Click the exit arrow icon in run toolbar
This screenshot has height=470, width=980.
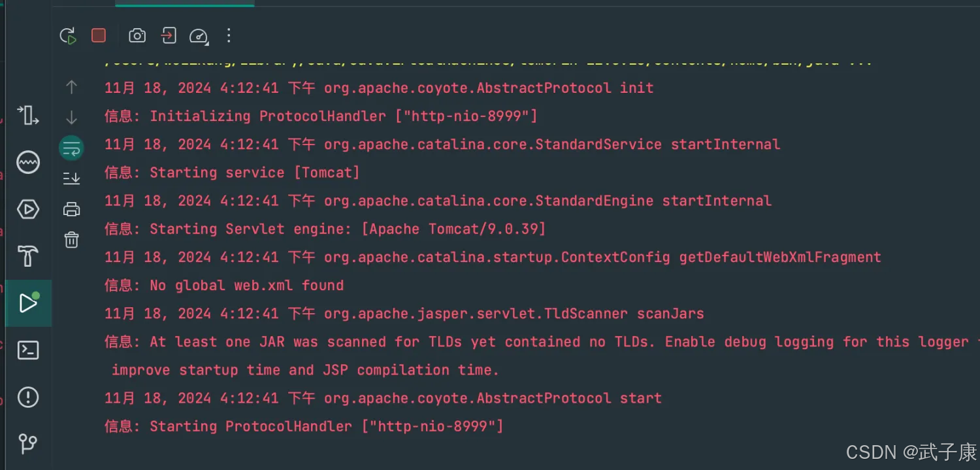click(x=169, y=35)
